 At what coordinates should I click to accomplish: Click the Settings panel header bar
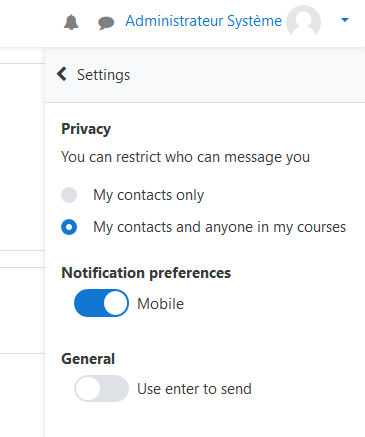pos(205,75)
